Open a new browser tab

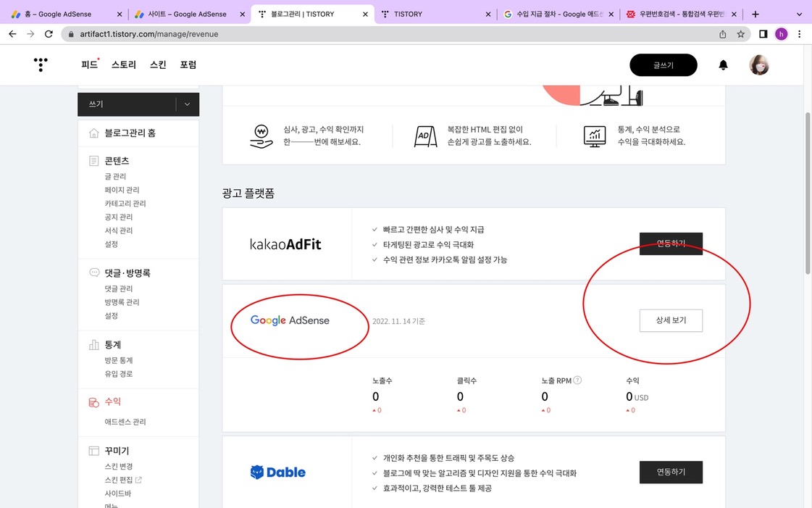point(755,14)
